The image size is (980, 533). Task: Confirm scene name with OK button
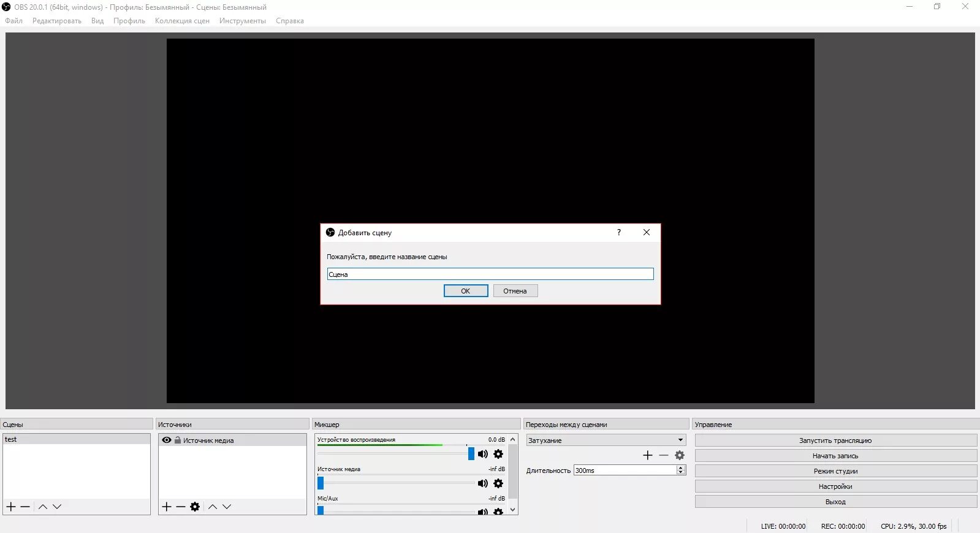pos(466,291)
